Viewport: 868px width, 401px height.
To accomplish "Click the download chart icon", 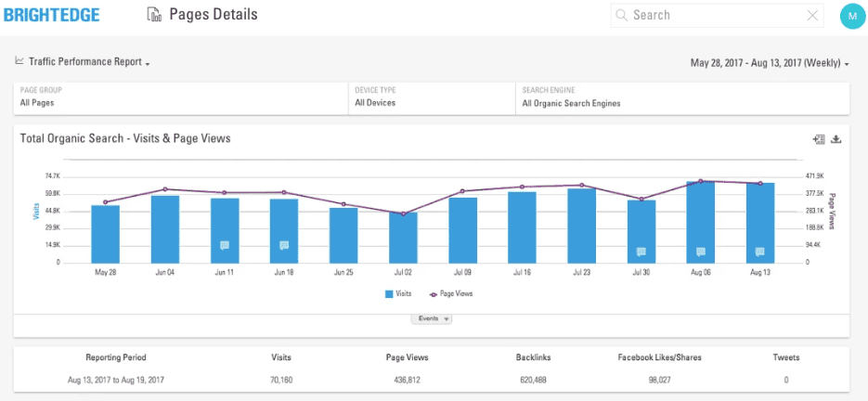I will [x=836, y=139].
